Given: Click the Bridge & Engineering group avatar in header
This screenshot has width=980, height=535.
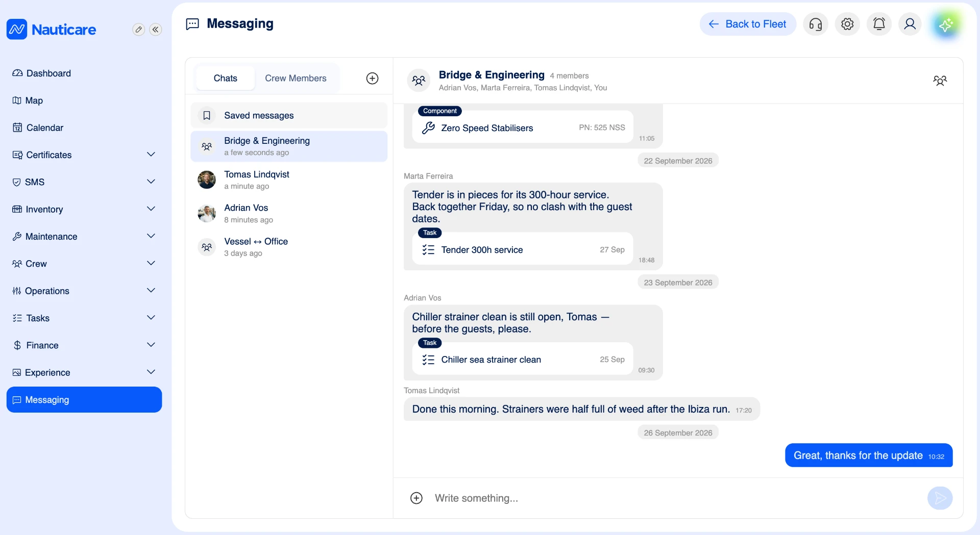Looking at the screenshot, I should pyautogui.click(x=419, y=81).
